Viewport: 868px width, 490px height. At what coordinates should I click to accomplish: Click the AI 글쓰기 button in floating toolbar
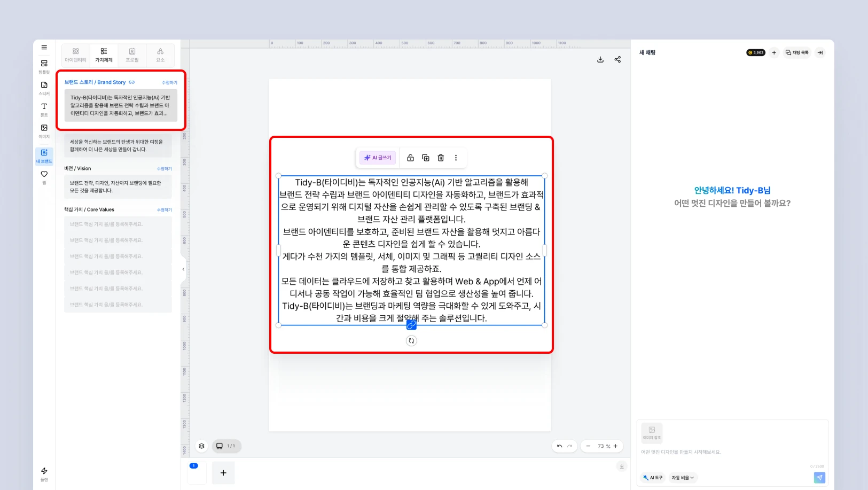point(378,158)
